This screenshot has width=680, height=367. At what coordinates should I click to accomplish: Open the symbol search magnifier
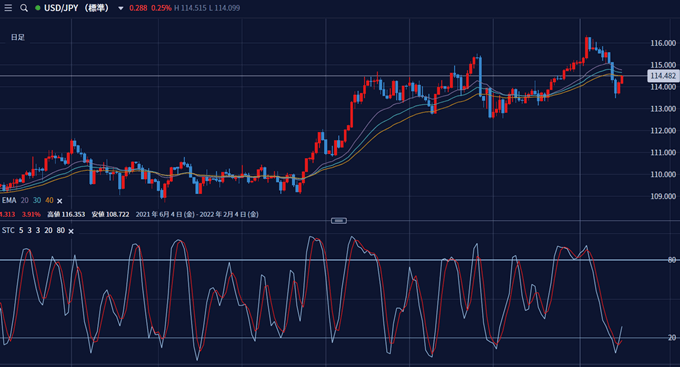click(24, 8)
